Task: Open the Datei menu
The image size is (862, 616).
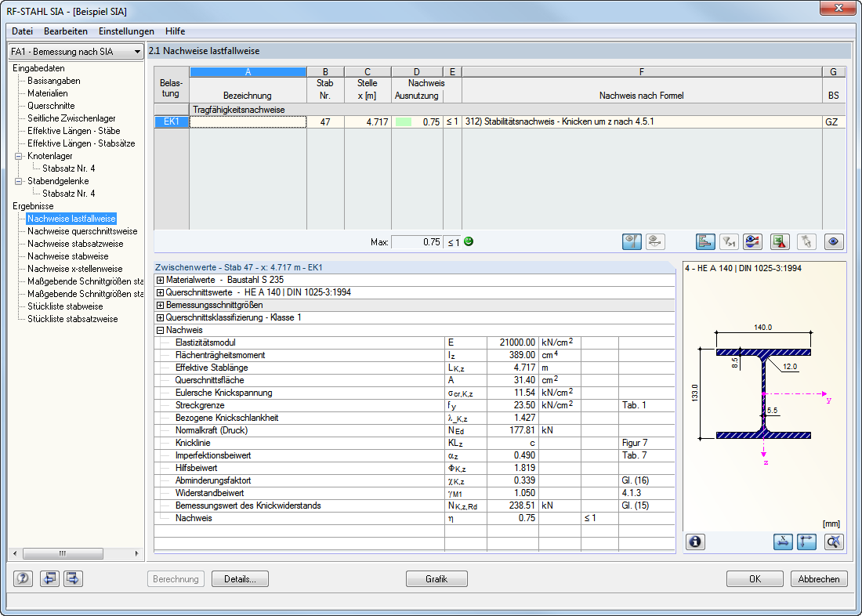Action: [x=22, y=31]
